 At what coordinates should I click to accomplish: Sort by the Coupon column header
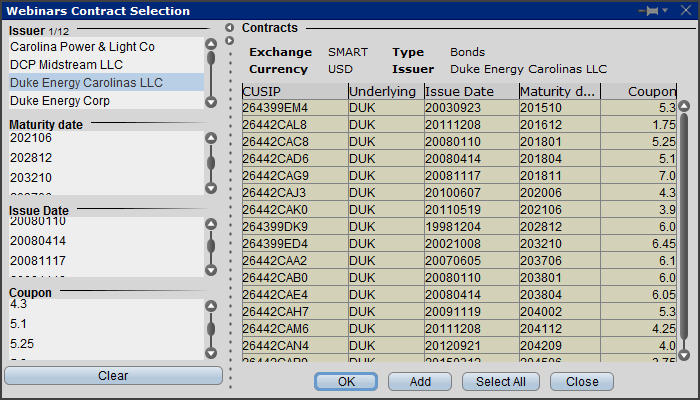(x=638, y=92)
